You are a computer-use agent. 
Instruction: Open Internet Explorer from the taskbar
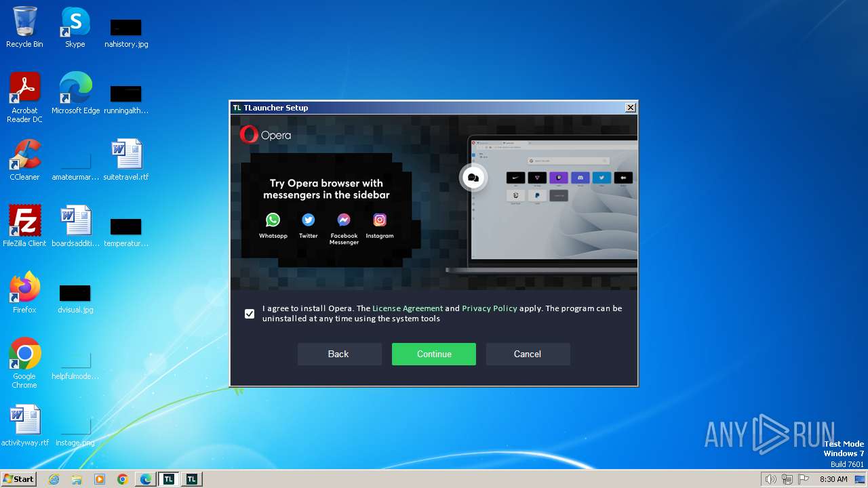click(54, 479)
